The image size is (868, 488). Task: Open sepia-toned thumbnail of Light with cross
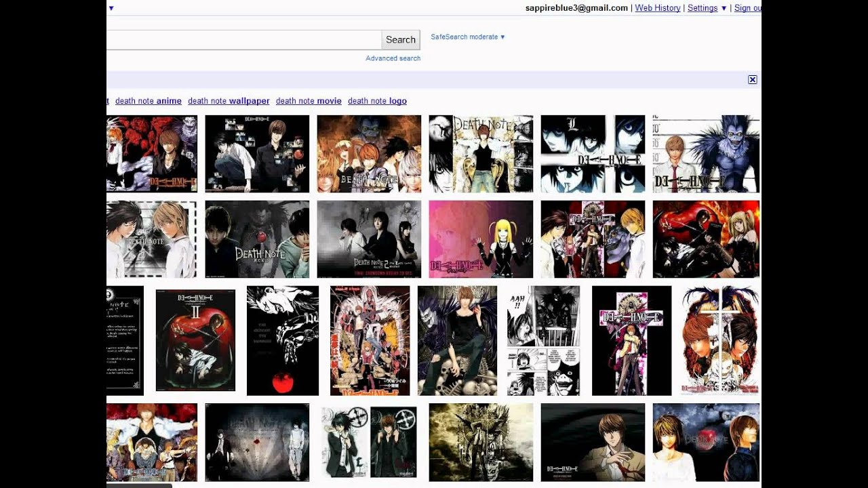coord(481,443)
